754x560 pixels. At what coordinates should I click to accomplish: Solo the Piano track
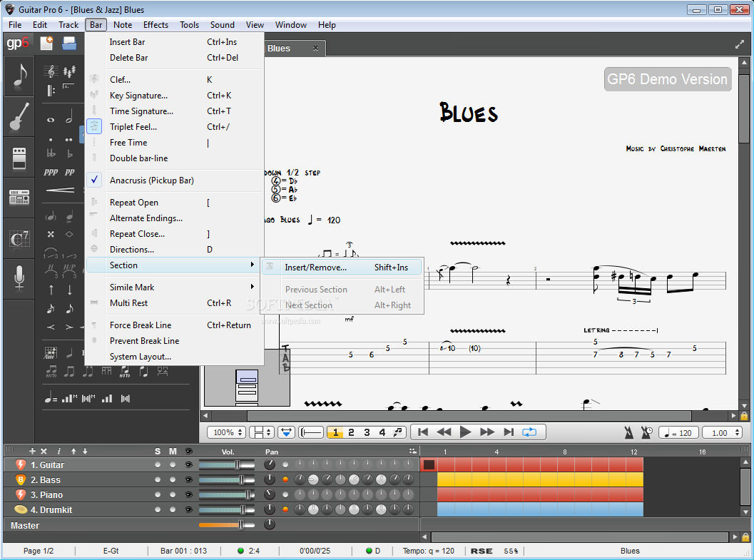coord(158,494)
